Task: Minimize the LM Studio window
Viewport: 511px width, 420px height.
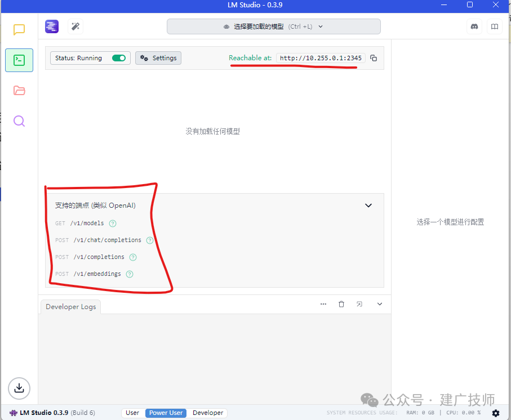Action: (x=444, y=5)
